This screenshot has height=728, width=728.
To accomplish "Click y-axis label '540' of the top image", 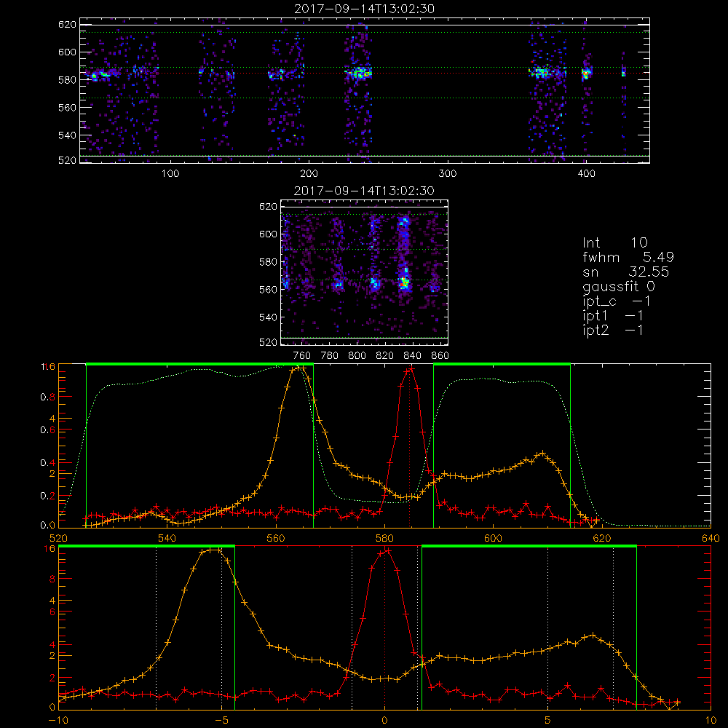I will (x=67, y=135).
